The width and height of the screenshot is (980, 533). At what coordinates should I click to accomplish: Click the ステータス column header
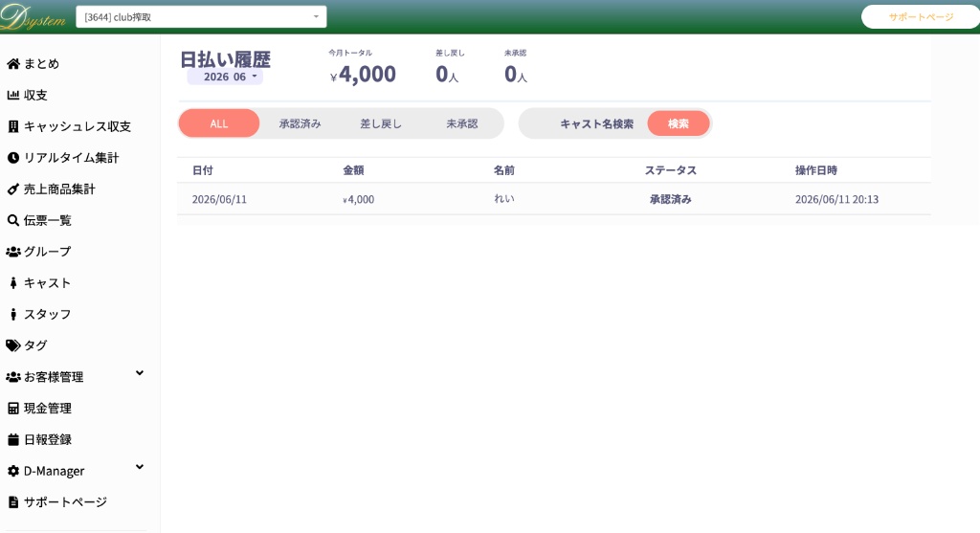pos(671,170)
